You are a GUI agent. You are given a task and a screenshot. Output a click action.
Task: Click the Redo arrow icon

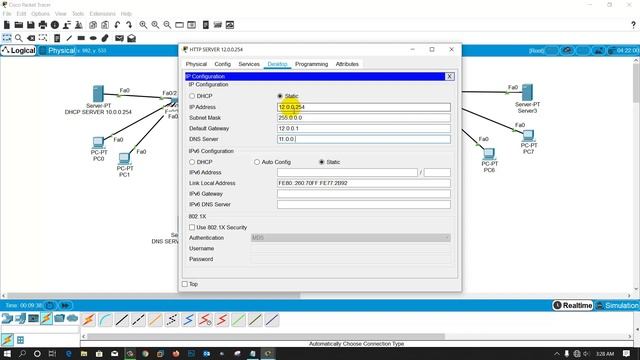129,25
